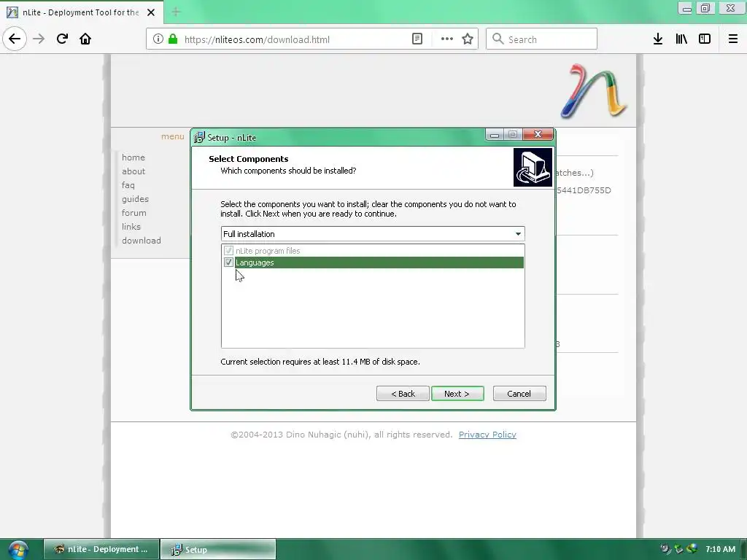Open the Firefox library icon
The height and width of the screenshot is (560, 747).
pos(681,39)
